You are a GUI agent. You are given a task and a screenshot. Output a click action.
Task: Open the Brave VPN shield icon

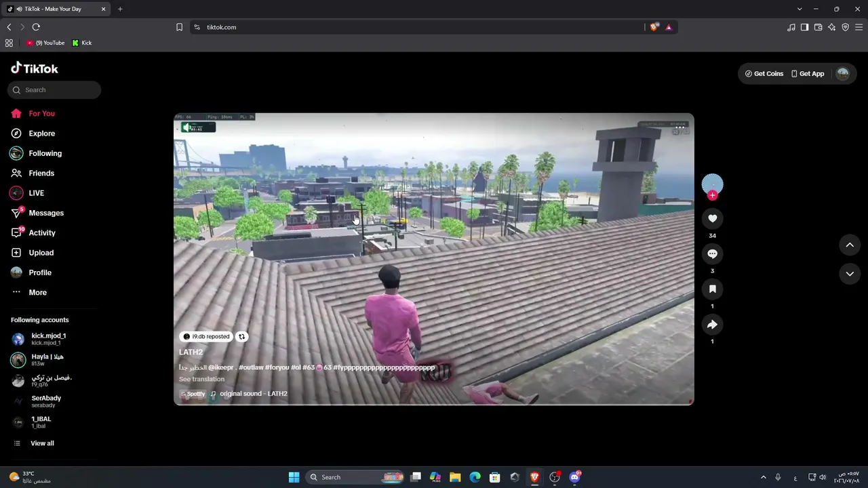(845, 27)
